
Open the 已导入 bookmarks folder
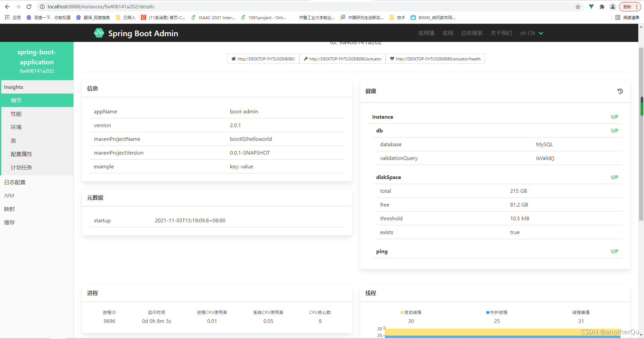(x=125, y=17)
